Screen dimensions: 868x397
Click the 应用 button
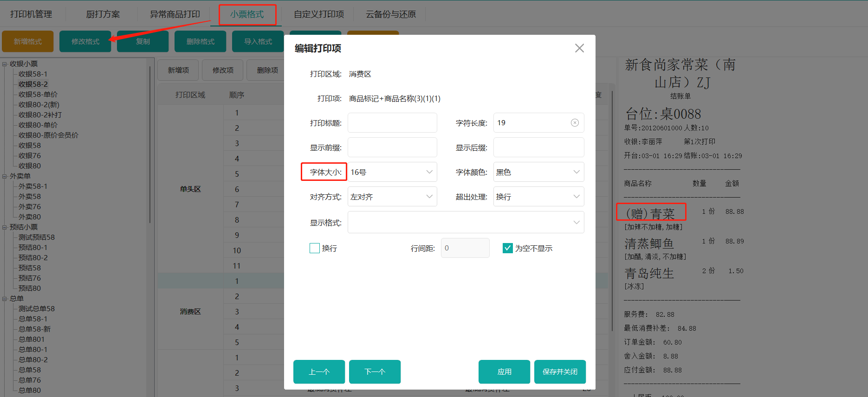click(x=505, y=371)
